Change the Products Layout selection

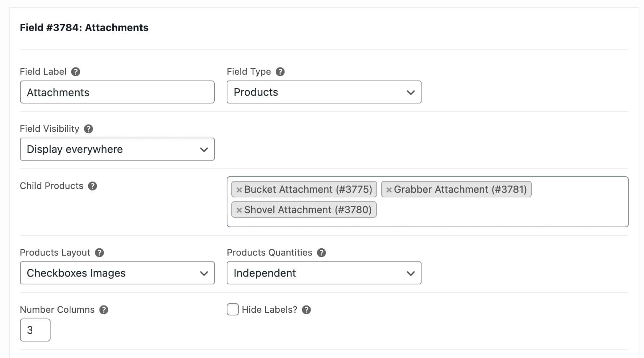pos(117,273)
